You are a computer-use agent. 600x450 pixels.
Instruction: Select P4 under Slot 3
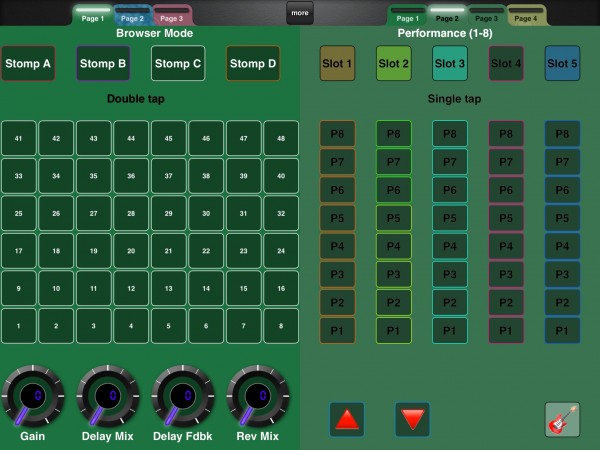450,246
